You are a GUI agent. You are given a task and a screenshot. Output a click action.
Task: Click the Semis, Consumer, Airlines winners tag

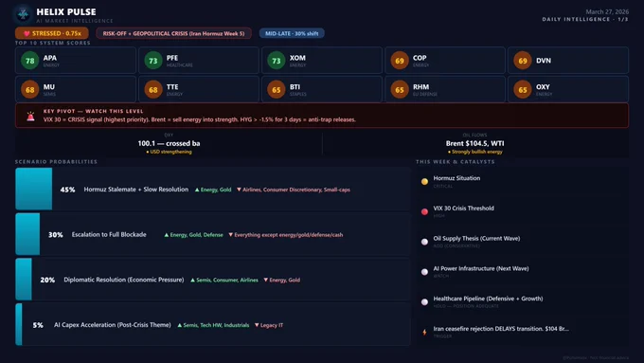coord(224,280)
